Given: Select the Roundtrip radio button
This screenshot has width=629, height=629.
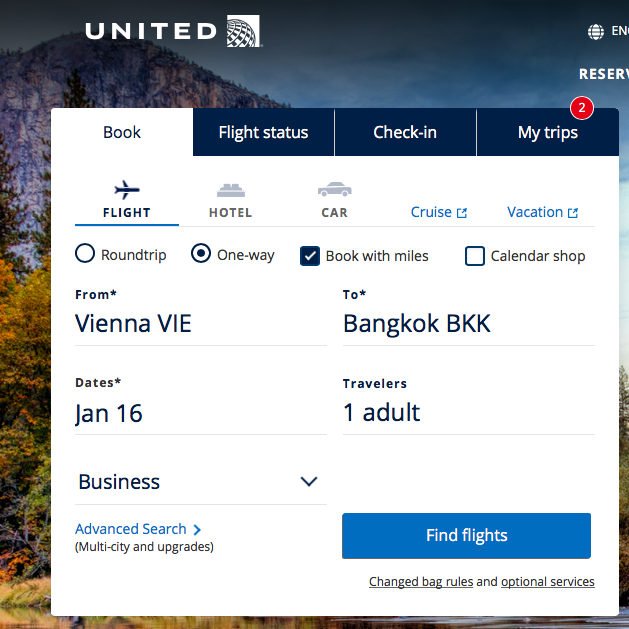Looking at the screenshot, I should pos(85,254).
